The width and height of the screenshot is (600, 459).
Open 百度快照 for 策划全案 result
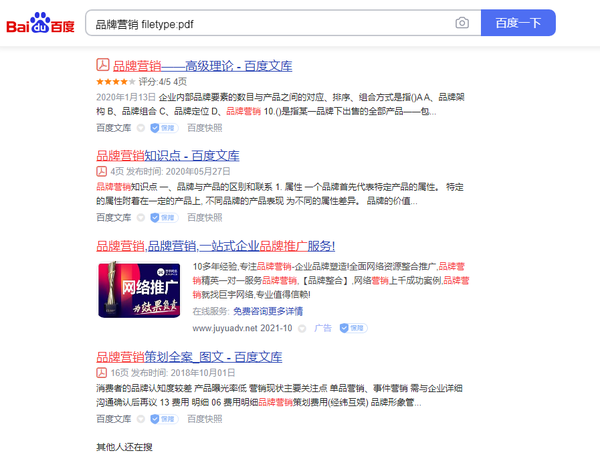(x=205, y=419)
